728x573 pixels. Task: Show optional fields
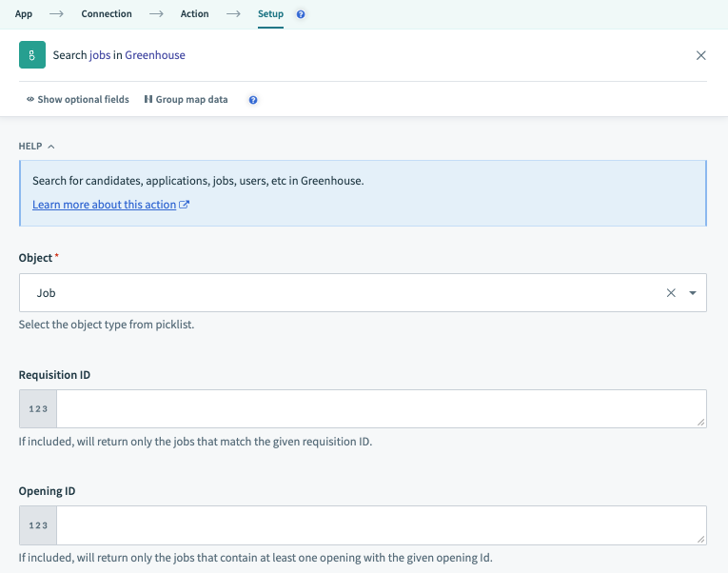click(78, 100)
